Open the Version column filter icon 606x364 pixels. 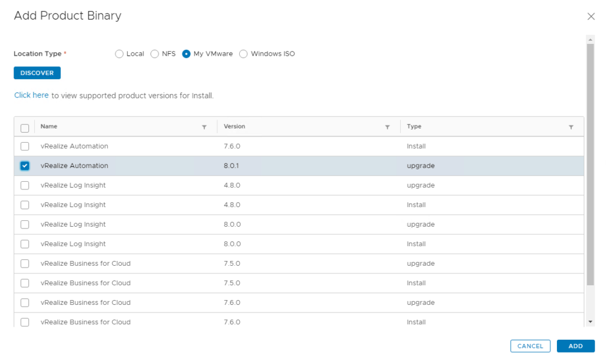point(387,127)
